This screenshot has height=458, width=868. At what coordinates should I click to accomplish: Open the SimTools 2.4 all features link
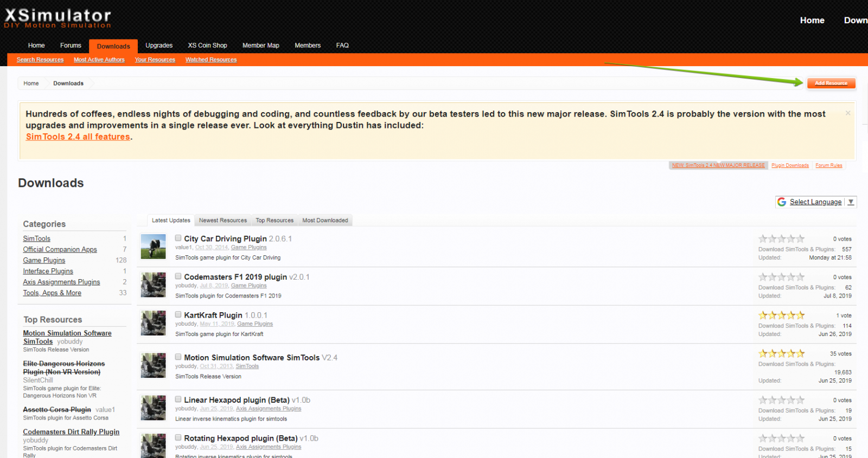tap(78, 137)
